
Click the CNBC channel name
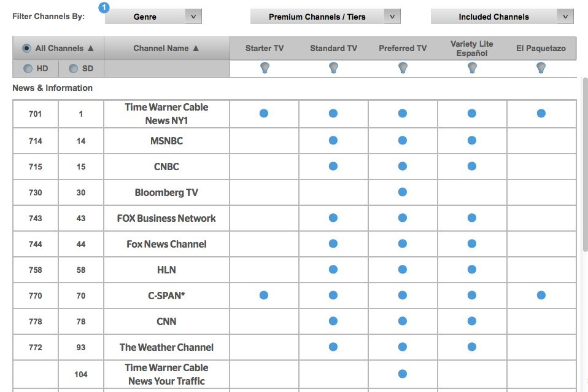[x=166, y=167]
